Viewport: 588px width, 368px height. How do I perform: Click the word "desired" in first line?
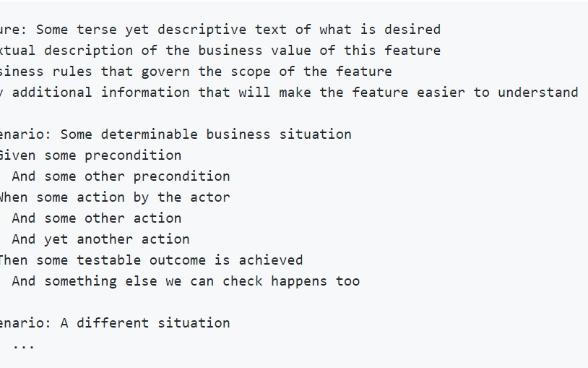pyautogui.click(x=412, y=30)
